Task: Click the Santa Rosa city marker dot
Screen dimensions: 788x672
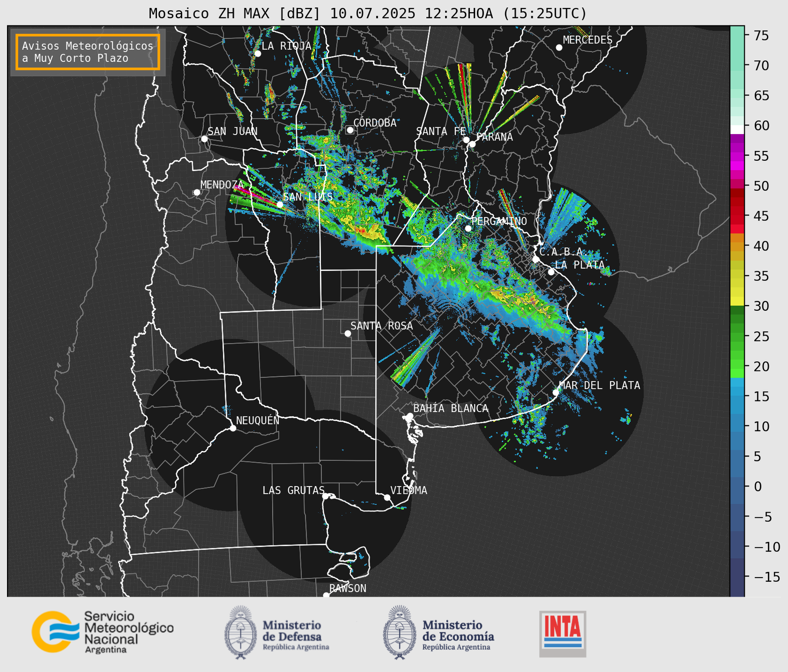Action: click(348, 333)
